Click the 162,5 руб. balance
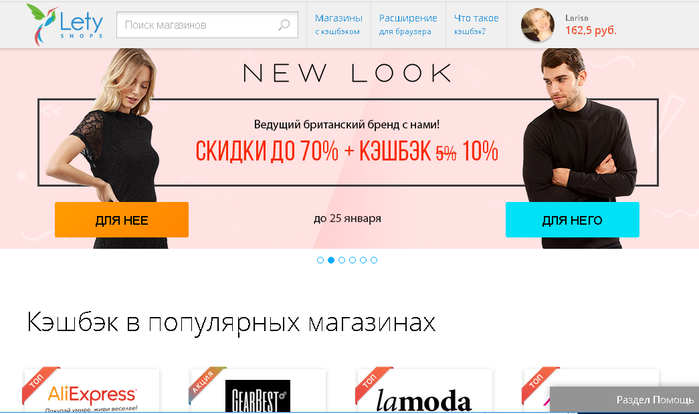Viewport: 699px width, 414px height. point(591,30)
